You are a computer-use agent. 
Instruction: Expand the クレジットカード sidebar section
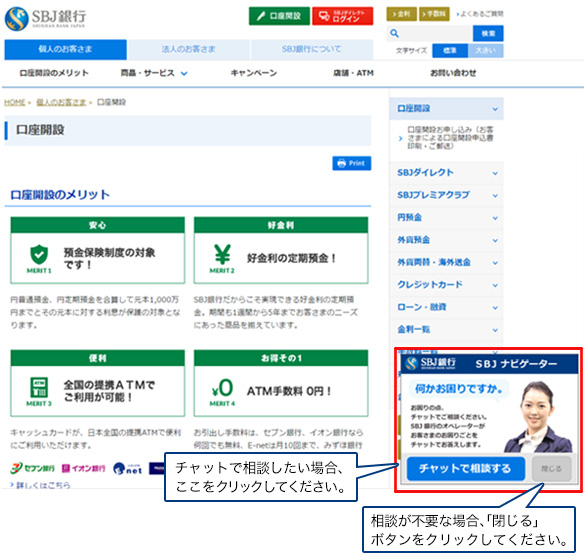(x=447, y=284)
